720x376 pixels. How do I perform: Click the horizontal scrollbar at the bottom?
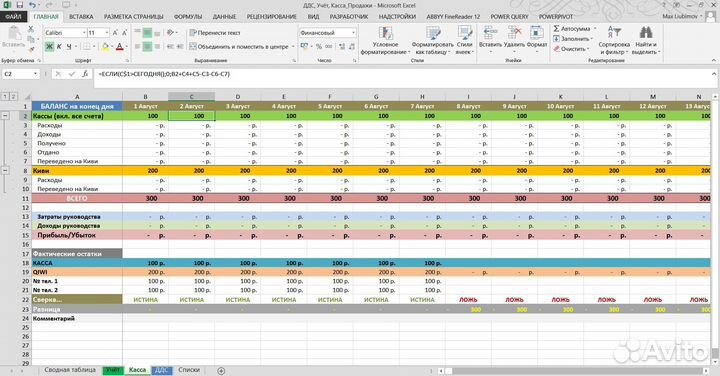[x=573, y=370]
